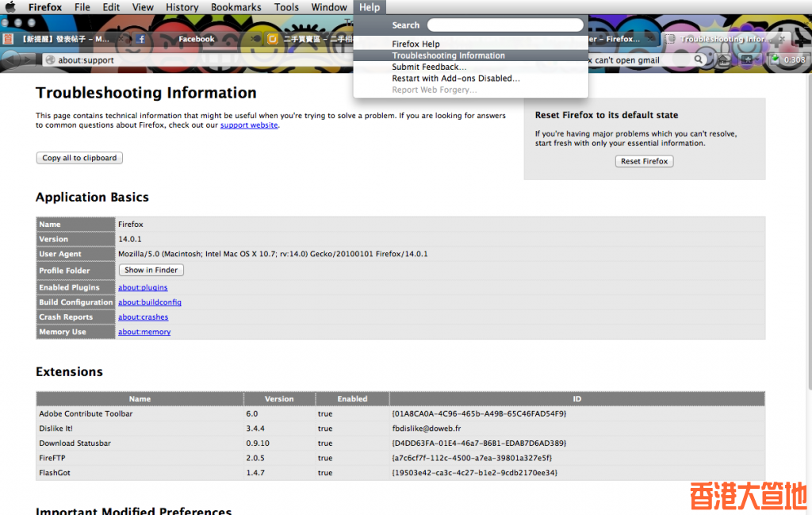Click the red favicon on 發表帖子 tab
This screenshot has height=515, width=812.
click(x=8, y=39)
